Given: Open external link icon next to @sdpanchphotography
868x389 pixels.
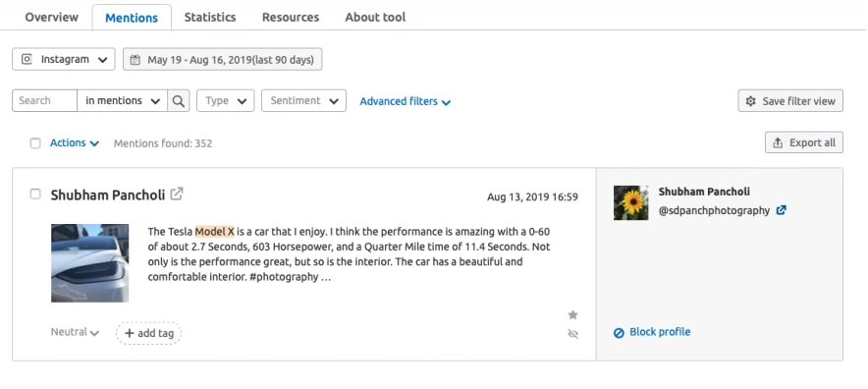Looking at the screenshot, I should (x=781, y=210).
